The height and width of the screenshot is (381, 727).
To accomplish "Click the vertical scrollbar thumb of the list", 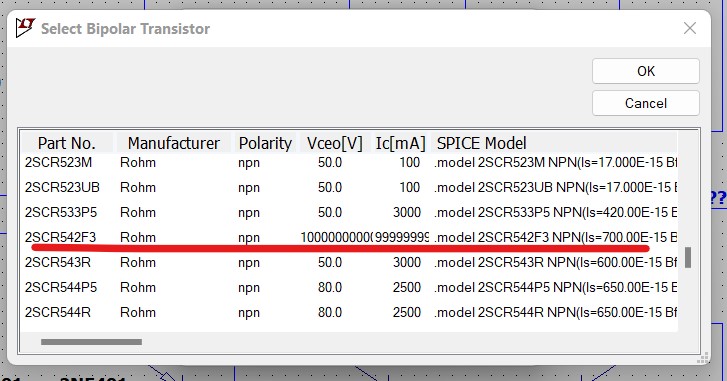I will pos(688,257).
